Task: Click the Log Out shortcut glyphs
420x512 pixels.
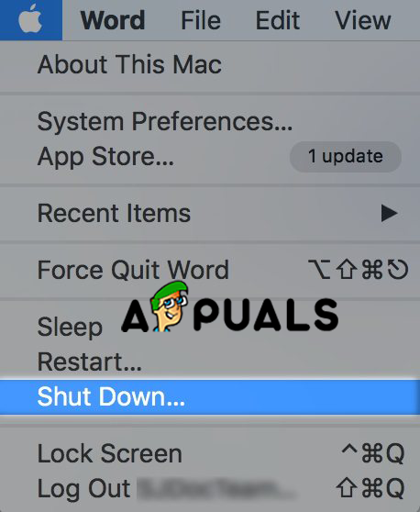Action: pyautogui.click(x=370, y=488)
